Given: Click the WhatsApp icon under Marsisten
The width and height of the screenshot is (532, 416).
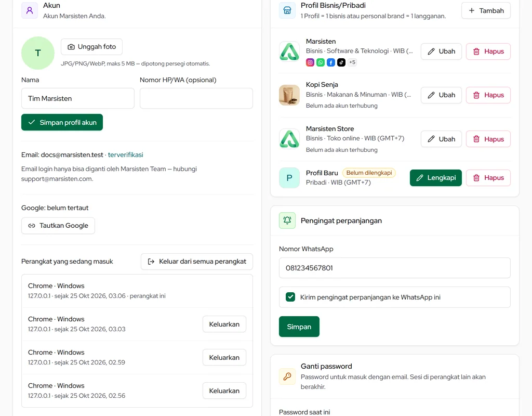Looking at the screenshot, I should pyautogui.click(x=320, y=62).
